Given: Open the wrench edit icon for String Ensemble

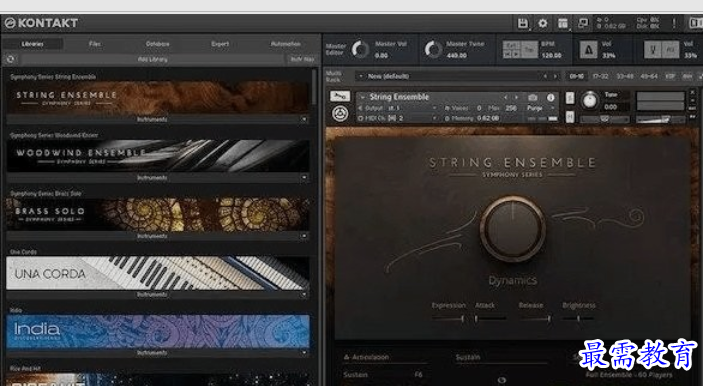Looking at the screenshot, I should [x=340, y=96].
